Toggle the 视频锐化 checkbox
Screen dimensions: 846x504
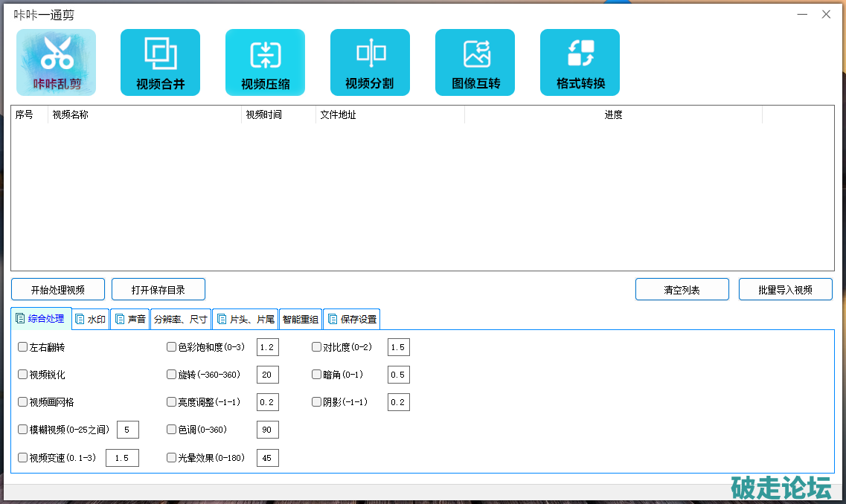(23, 375)
